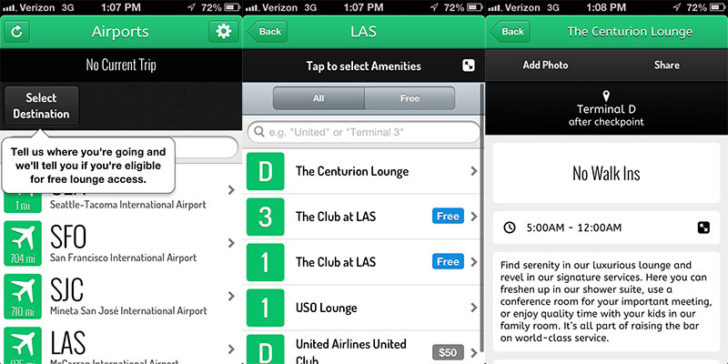Open United Airlines United Club chevron
The image size is (728, 364).
pos(474,353)
